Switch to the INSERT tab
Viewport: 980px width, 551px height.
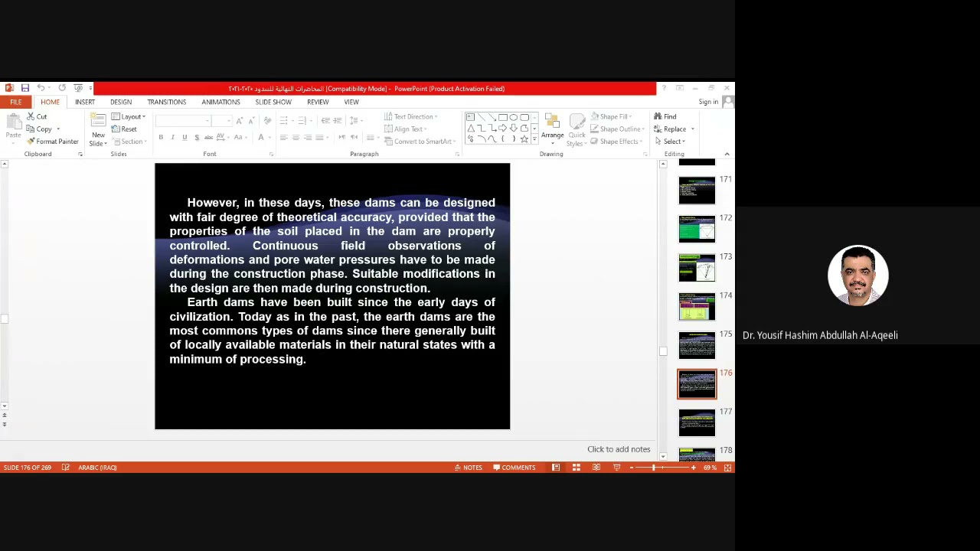(85, 102)
